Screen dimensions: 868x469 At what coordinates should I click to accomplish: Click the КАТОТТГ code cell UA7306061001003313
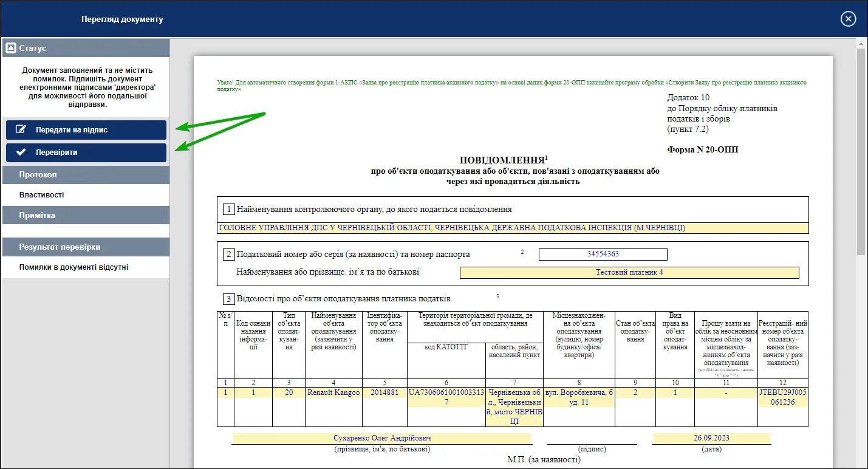[446, 397]
